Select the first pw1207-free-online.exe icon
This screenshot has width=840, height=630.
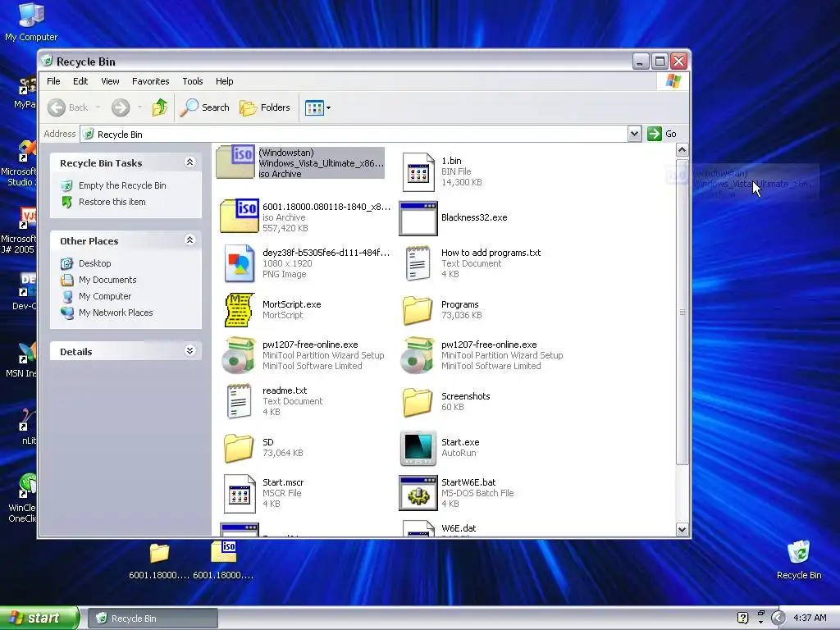pyautogui.click(x=240, y=354)
